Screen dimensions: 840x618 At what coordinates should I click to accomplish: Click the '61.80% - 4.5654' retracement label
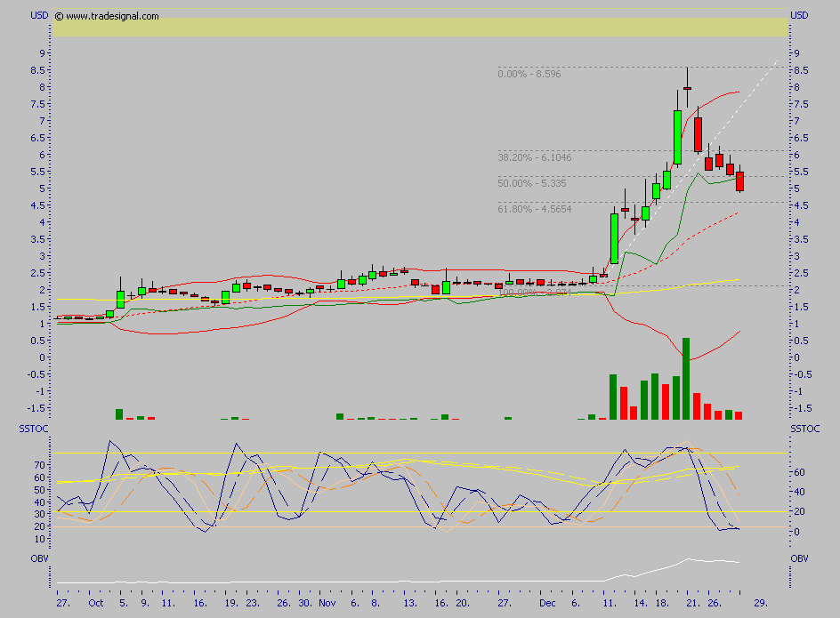click(535, 209)
